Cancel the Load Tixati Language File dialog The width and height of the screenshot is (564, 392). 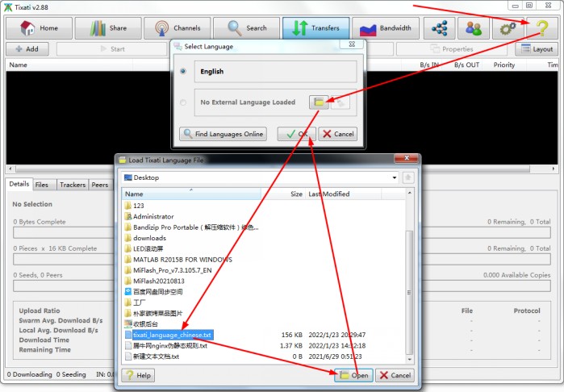tap(395, 375)
